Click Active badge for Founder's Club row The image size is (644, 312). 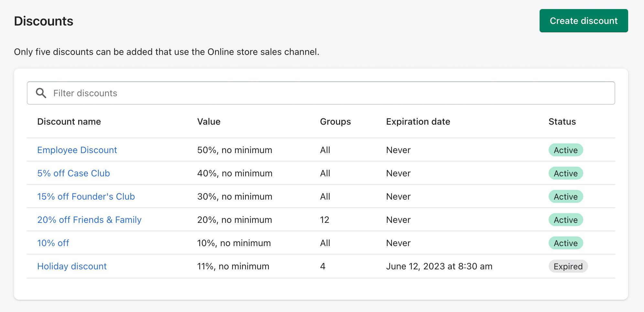point(565,196)
